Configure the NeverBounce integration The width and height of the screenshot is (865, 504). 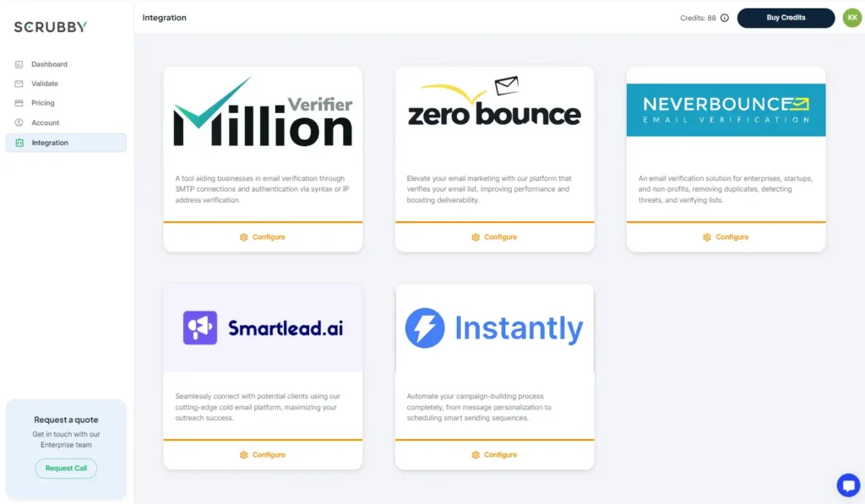(x=726, y=237)
